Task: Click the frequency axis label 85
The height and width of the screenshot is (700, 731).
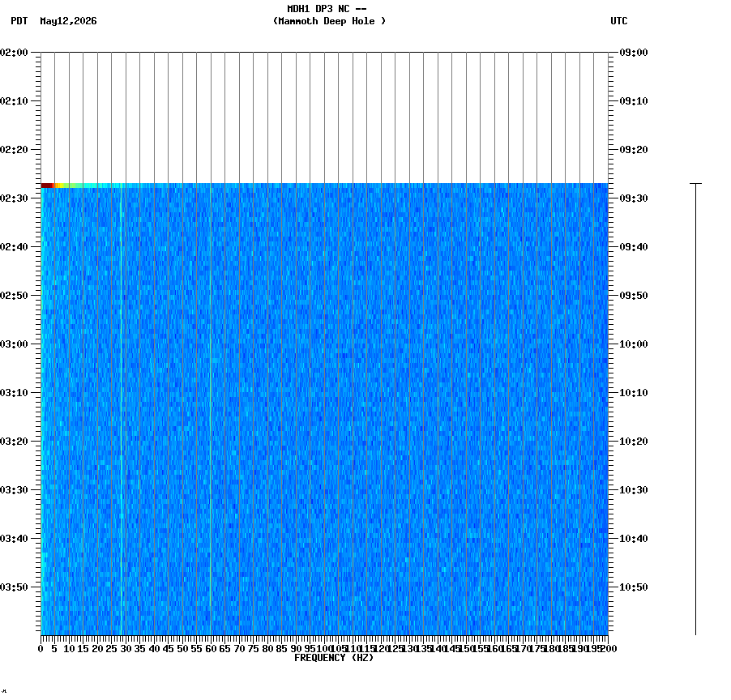Action: coord(281,649)
